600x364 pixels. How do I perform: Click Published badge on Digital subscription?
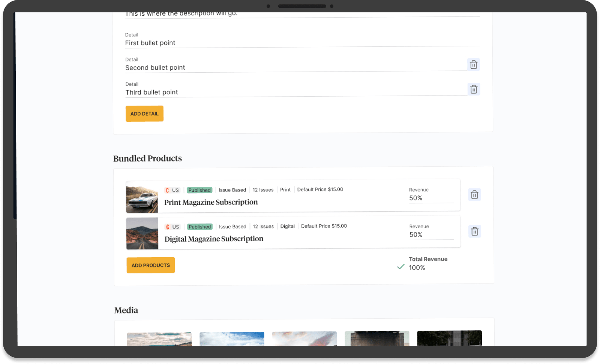tap(200, 227)
